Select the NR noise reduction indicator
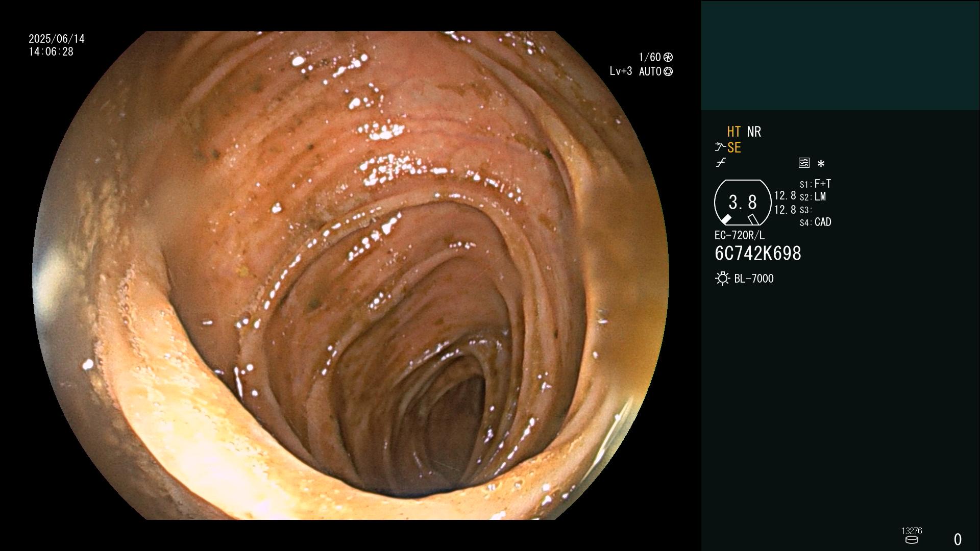Screen dimensions: 980x551 coord(754,132)
